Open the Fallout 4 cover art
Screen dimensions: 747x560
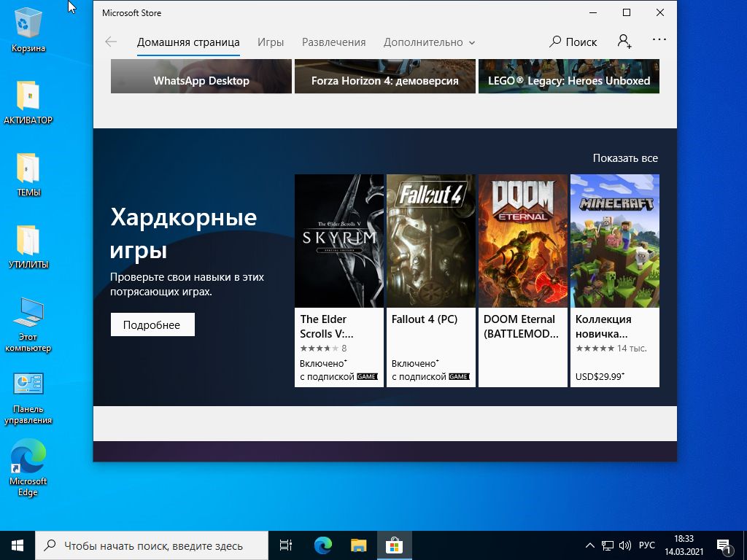[x=430, y=241]
